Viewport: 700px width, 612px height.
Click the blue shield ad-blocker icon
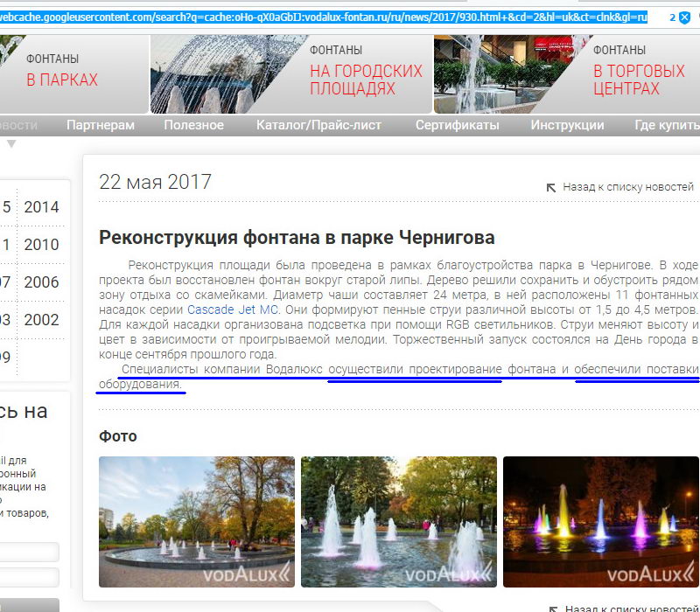coord(685,17)
